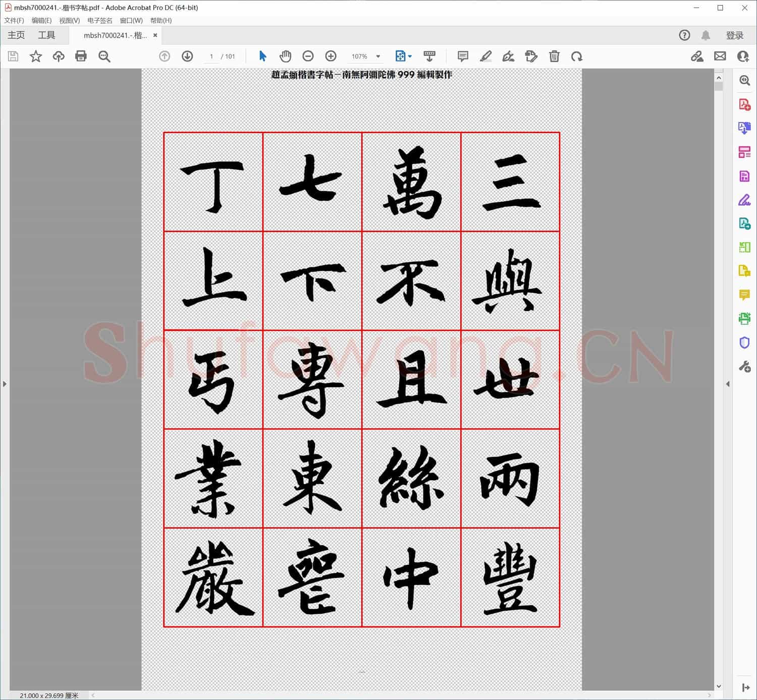Open the Create PDF tool

tap(744, 104)
